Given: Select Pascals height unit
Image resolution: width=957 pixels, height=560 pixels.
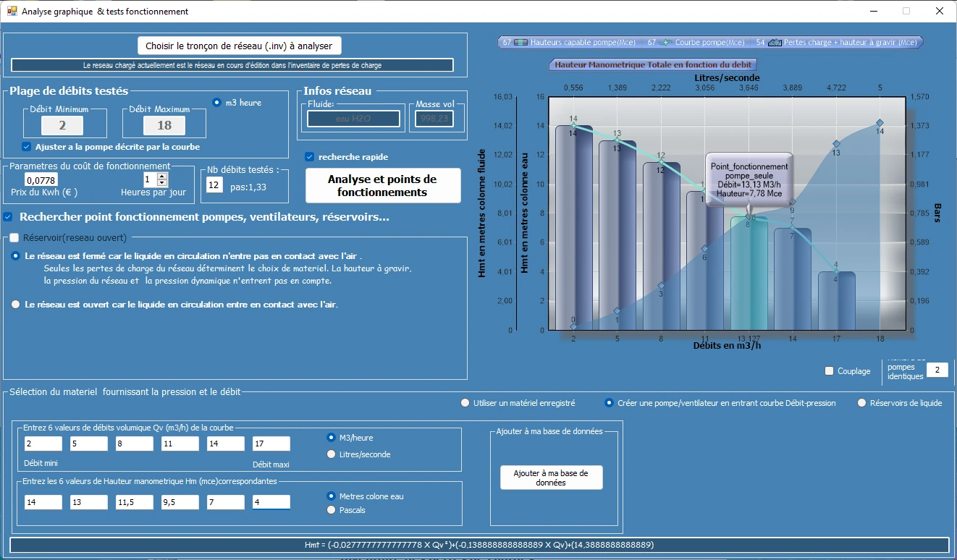Looking at the screenshot, I should pyautogui.click(x=332, y=509).
